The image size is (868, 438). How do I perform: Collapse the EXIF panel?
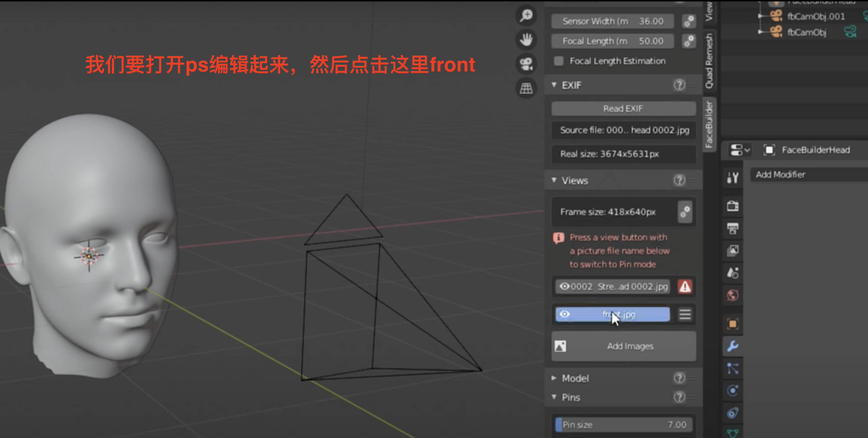[x=571, y=85]
